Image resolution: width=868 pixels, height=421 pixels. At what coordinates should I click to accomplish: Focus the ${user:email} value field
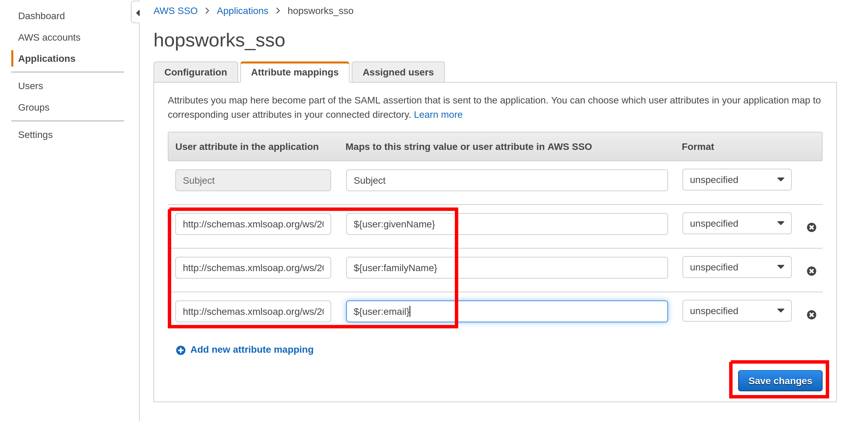(507, 311)
